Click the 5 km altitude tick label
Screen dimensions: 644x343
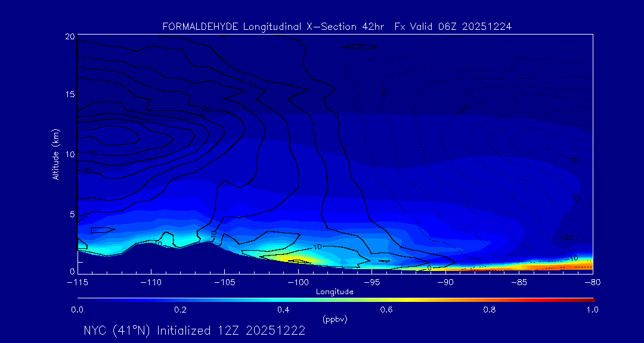[71, 214]
